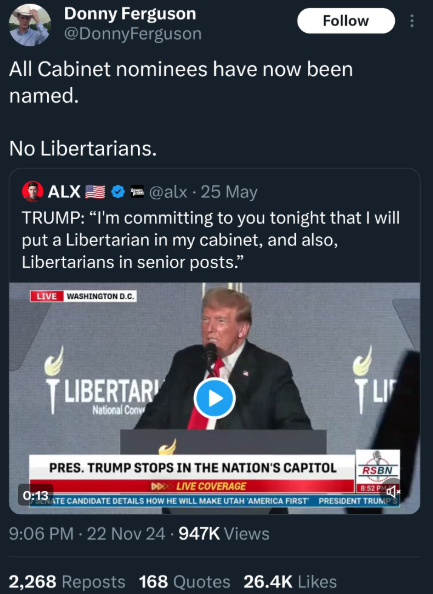Click the ALX name in quoted tweet

(x=64, y=192)
